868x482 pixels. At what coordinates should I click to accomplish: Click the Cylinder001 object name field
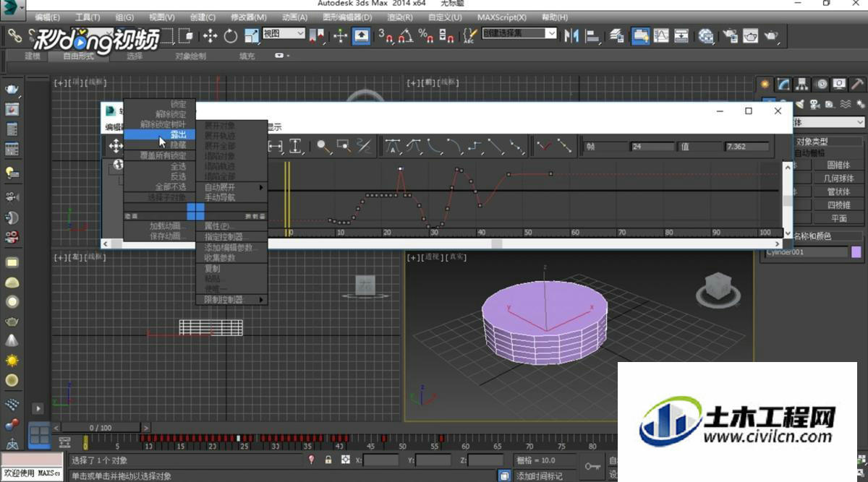pos(807,252)
